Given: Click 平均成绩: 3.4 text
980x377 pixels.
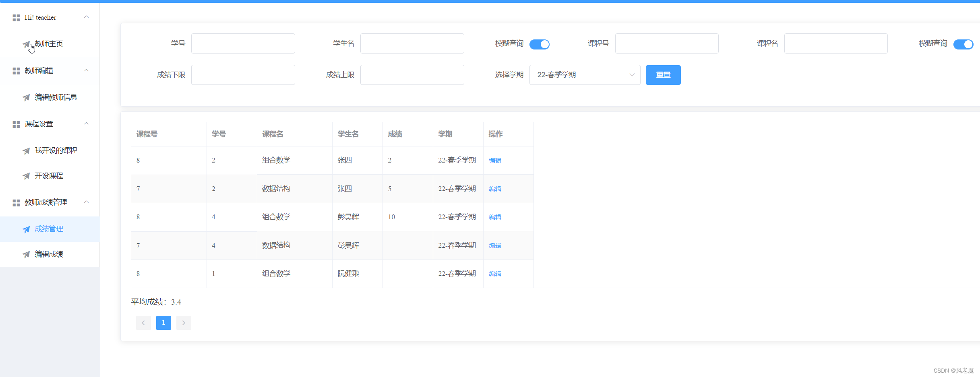Looking at the screenshot, I should tap(156, 302).
